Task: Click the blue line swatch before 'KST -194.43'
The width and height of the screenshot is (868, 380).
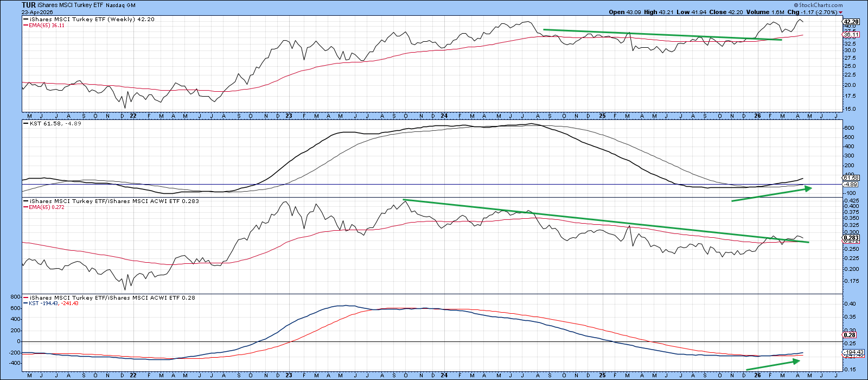Action: tap(26, 303)
